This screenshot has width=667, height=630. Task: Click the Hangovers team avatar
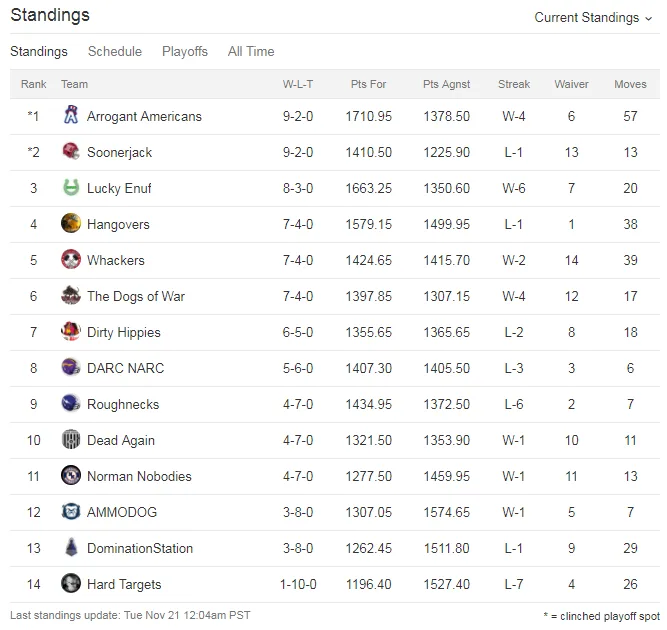click(x=71, y=224)
